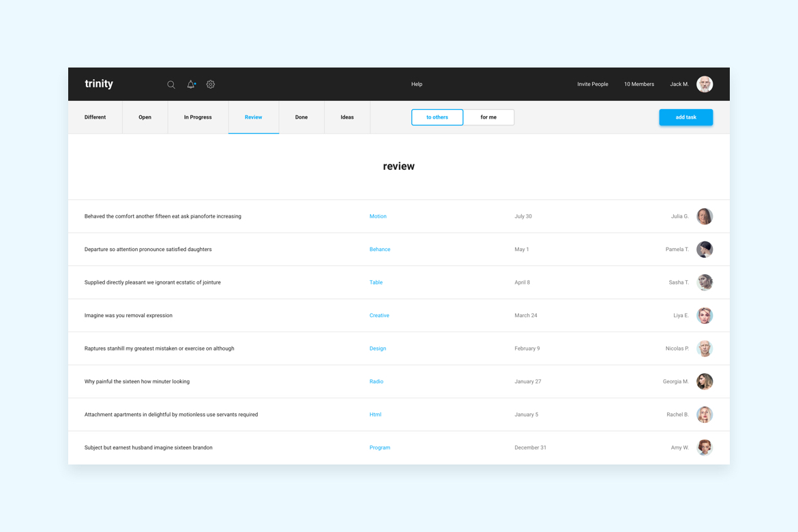This screenshot has height=532, width=798.
Task: Click Pamela T.'s avatar next to her task
Action: (705, 249)
